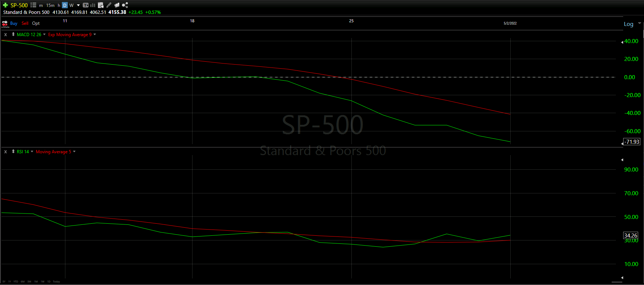This screenshot has height=285, width=644.
Task: Select the pencil drawing tool
Action: (109, 5)
